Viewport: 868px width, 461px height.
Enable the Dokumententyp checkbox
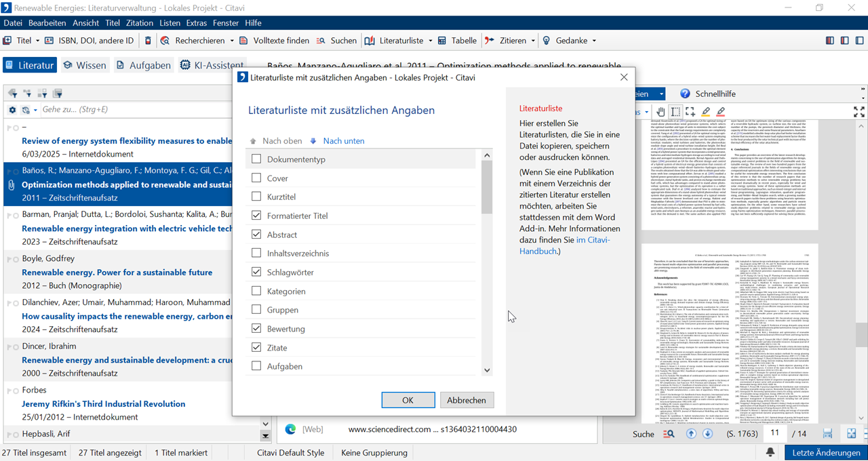coord(256,159)
